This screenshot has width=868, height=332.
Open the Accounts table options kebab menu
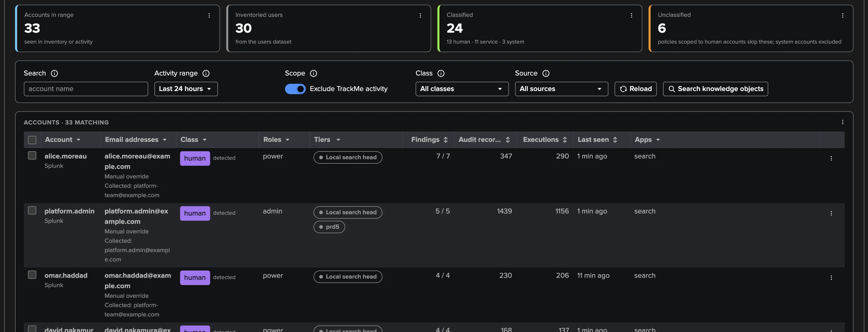(843, 122)
